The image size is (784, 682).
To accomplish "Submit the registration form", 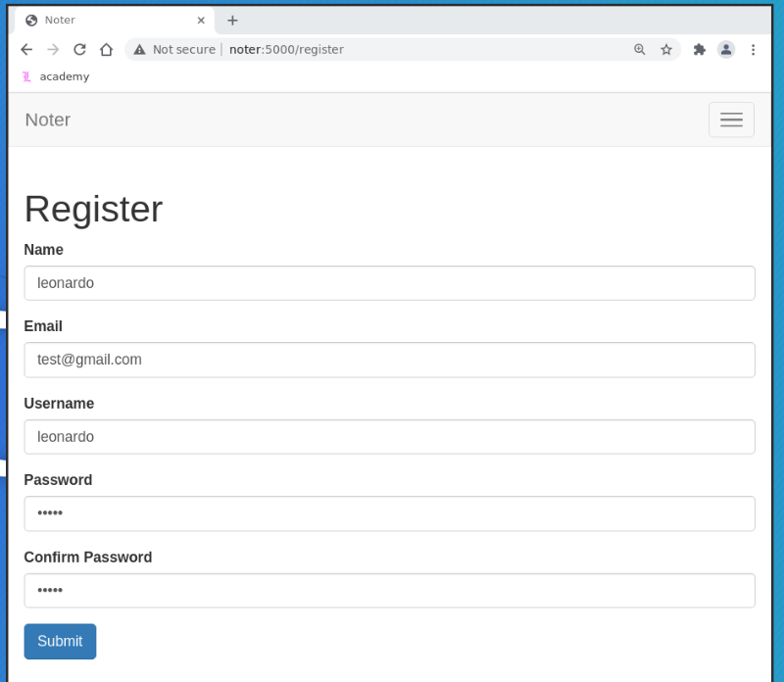I will [60, 641].
